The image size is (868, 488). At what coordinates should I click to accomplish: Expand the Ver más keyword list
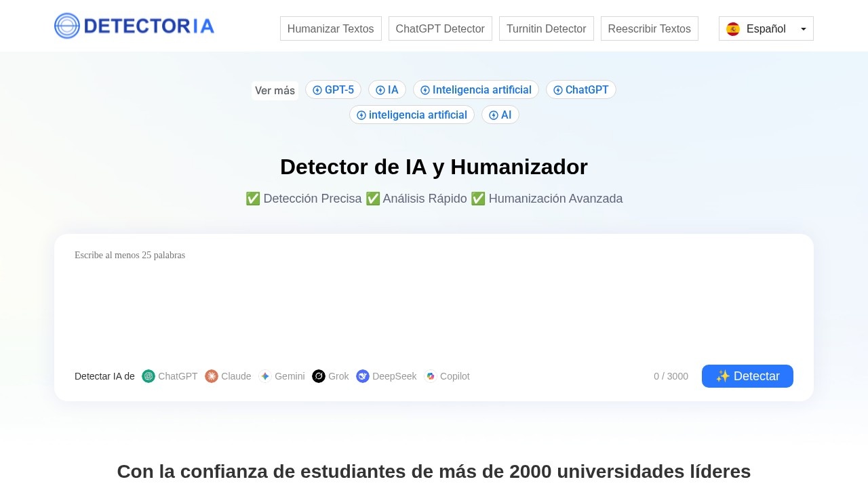pyautogui.click(x=275, y=89)
